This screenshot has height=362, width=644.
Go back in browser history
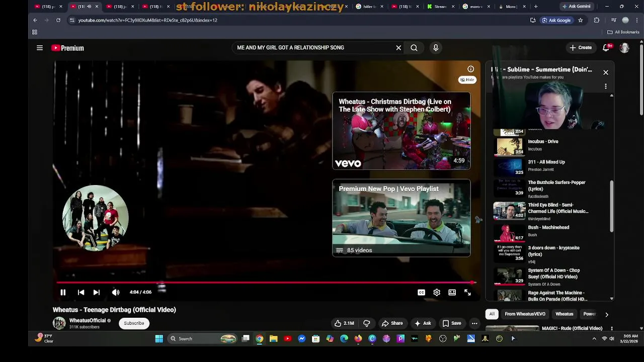pyautogui.click(x=35, y=20)
